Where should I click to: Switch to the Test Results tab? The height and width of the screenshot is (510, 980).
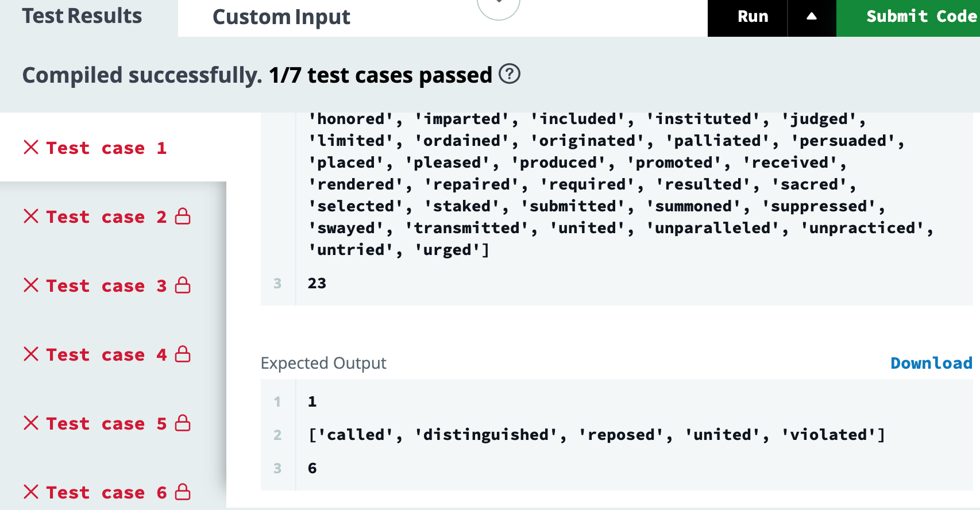82,16
